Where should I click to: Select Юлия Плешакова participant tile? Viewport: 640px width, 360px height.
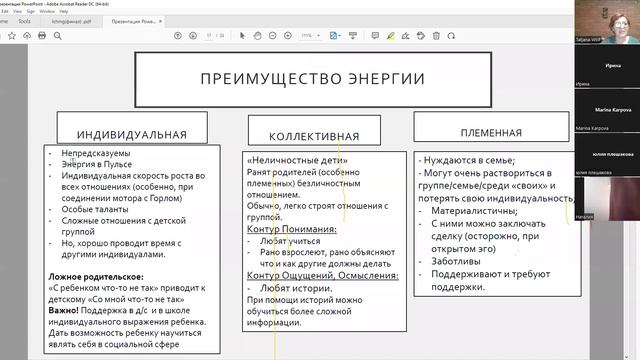607,154
